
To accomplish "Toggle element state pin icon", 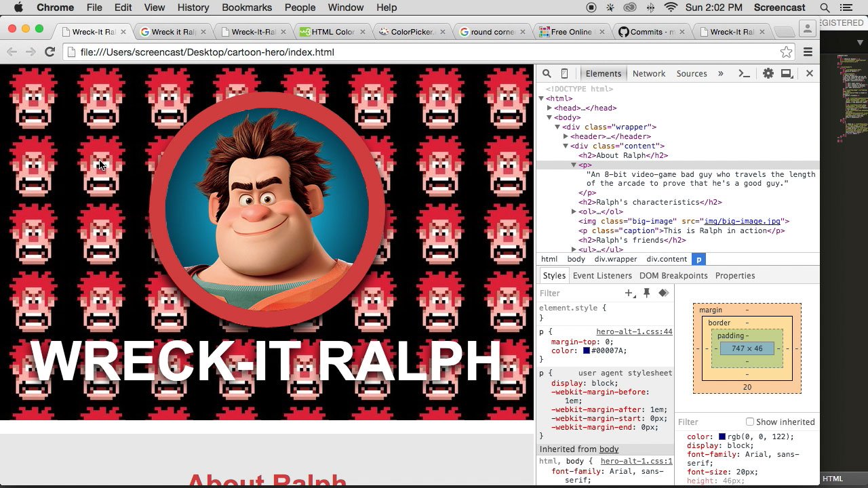I will 646,293.
